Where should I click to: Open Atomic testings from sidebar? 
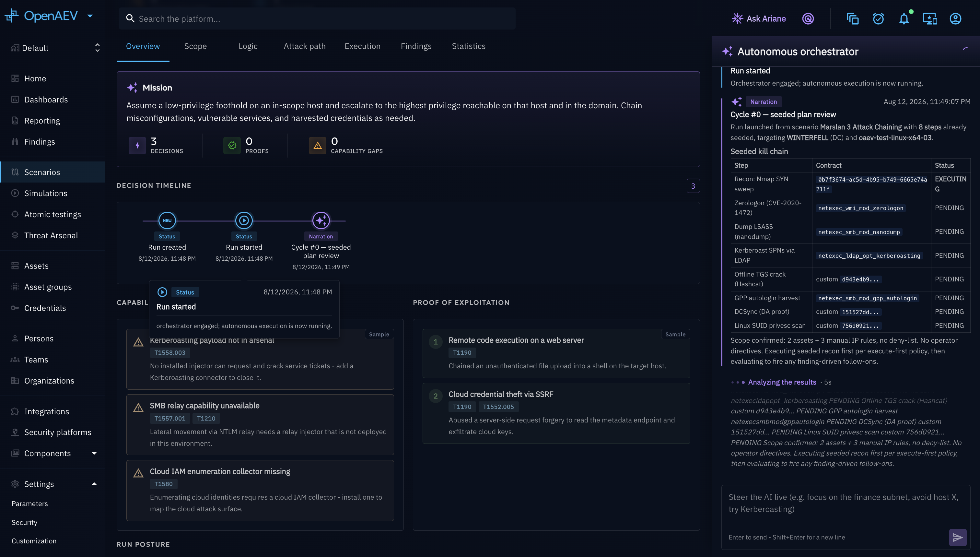coord(52,214)
